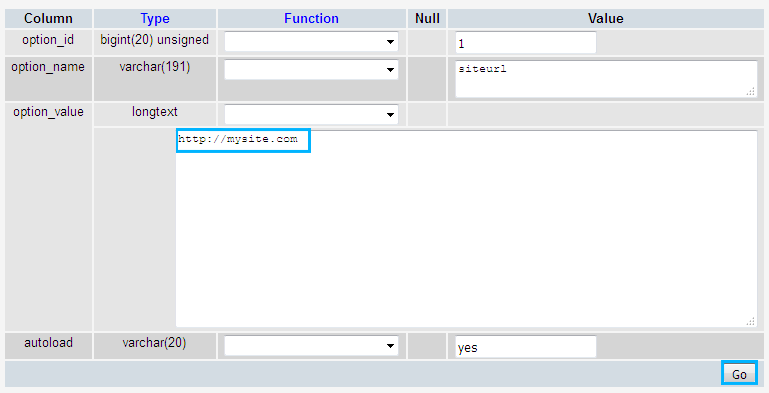This screenshot has width=769, height=393.
Task: Open Function dropdown for option_id row
Action: (311, 42)
